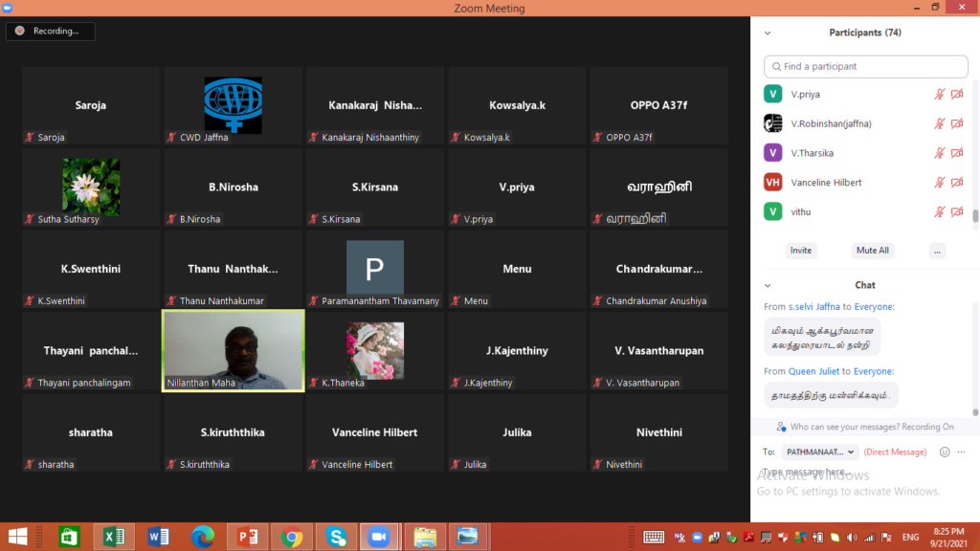
Task: Toggle microphone mute for V.priya in participants
Action: click(940, 95)
